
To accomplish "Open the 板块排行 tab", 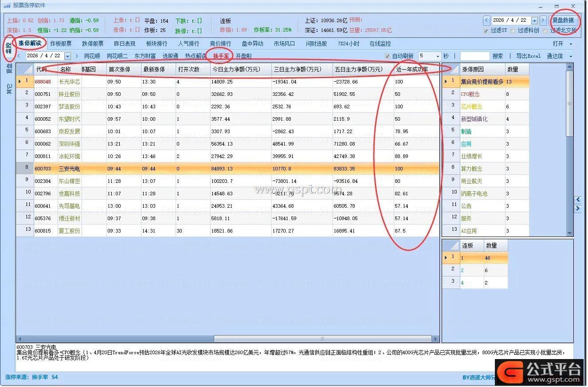I will coord(157,43).
